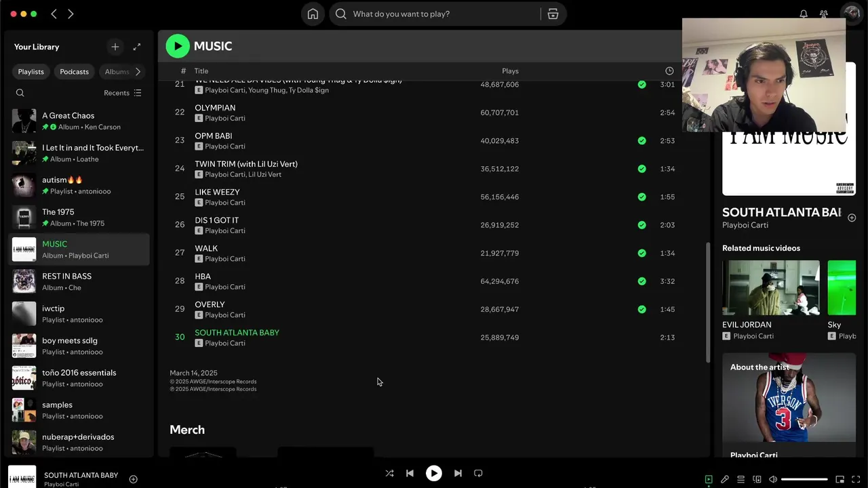The image size is (868, 488).
Task: Enable shuffle playback
Action: point(389,473)
